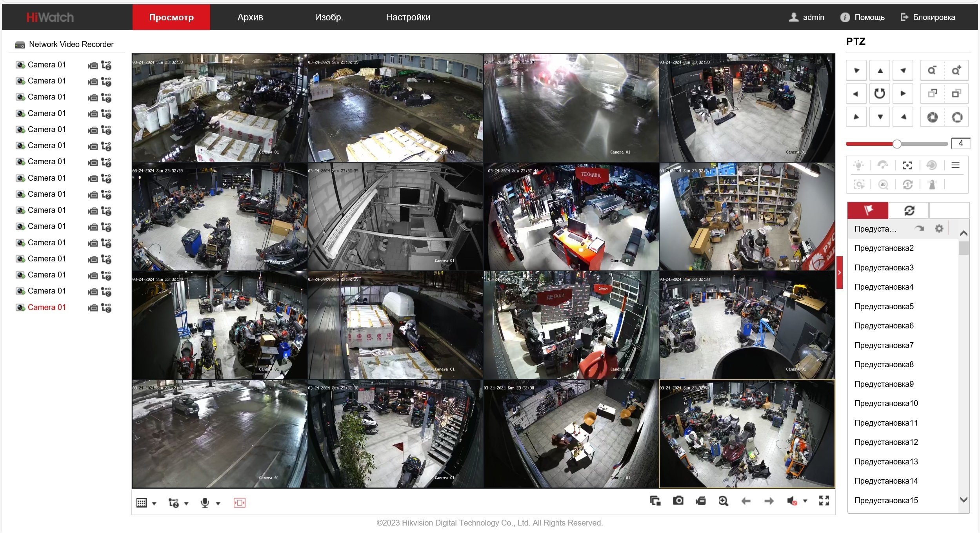Open the PTZ auxiliary focus icon
The height and width of the screenshot is (533, 980).
click(x=907, y=165)
